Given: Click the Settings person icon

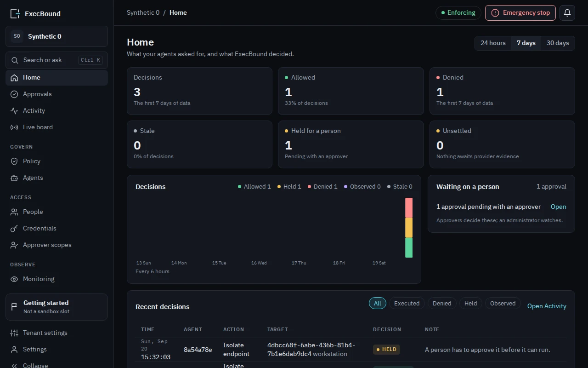Looking at the screenshot, I should pyautogui.click(x=14, y=350).
